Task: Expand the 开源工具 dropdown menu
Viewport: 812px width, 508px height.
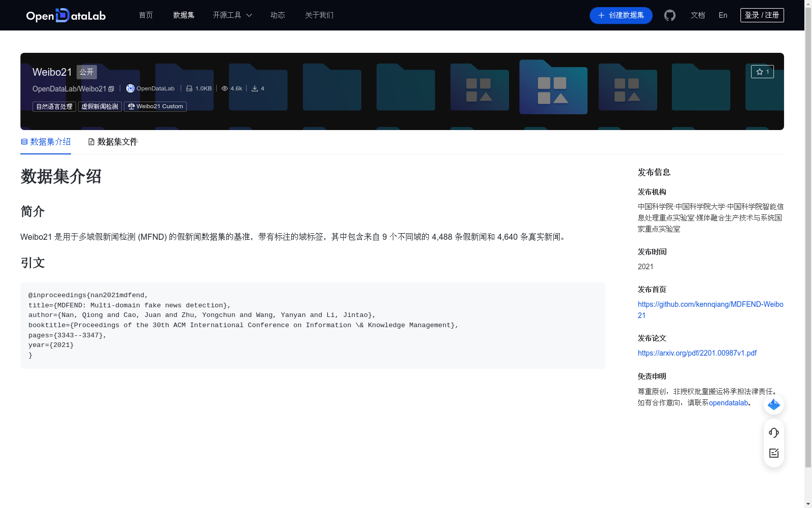Action: (231, 15)
